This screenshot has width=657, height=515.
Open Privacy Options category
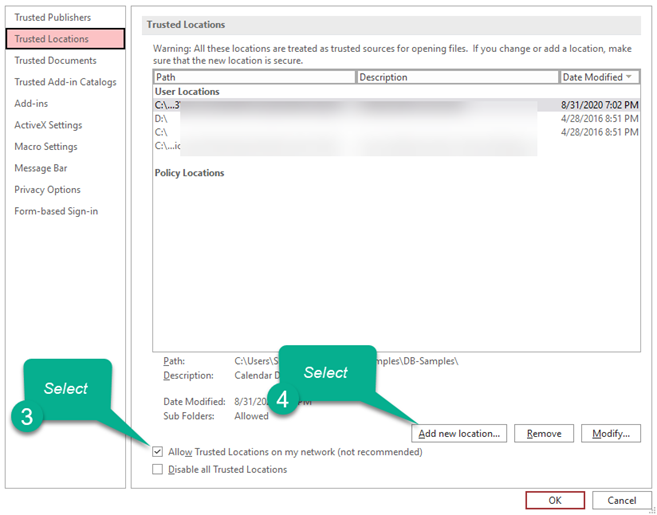(47, 190)
